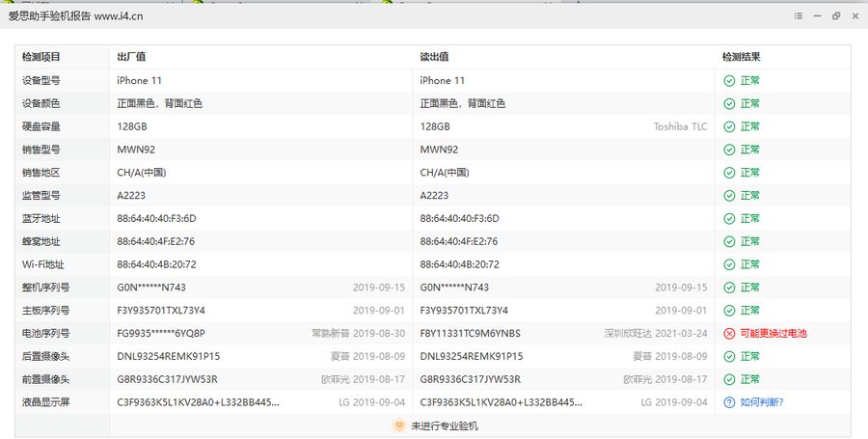
Task: Click the green check icon in 蜂窝地址 row
Action: (729, 241)
